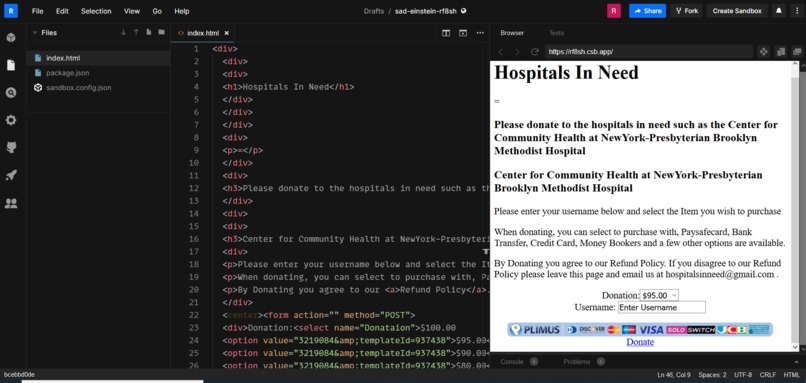The width and height of the screenshot is (806, 383).
Task: Open the top-right vertical dots menu
Action: tap(796, 11)
